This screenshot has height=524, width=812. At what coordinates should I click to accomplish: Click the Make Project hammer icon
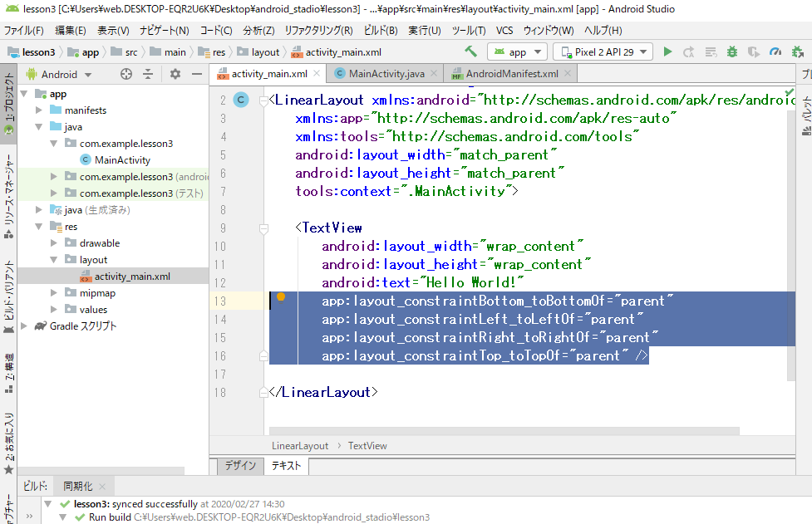coord(470,51)
